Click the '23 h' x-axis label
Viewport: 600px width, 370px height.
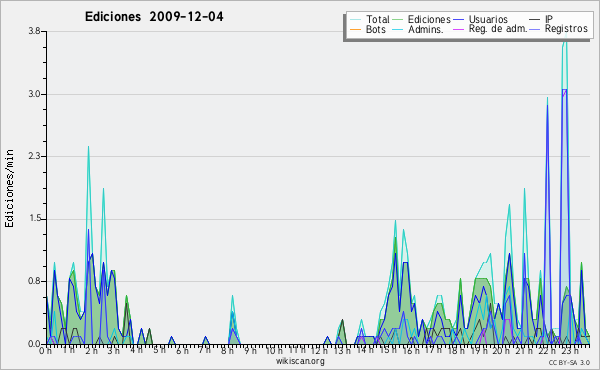(x=569, y=350)
